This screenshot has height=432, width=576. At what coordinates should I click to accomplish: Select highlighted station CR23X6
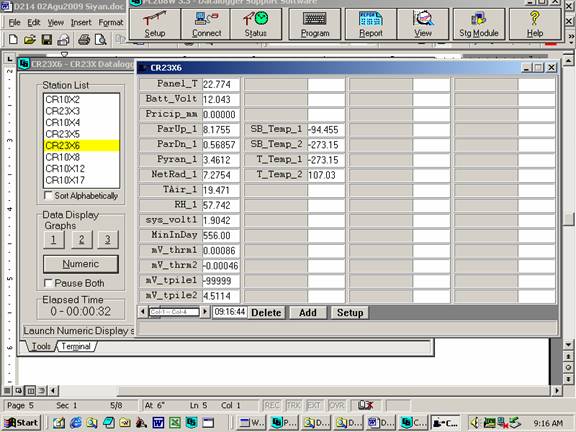click(x=81, y=145)
